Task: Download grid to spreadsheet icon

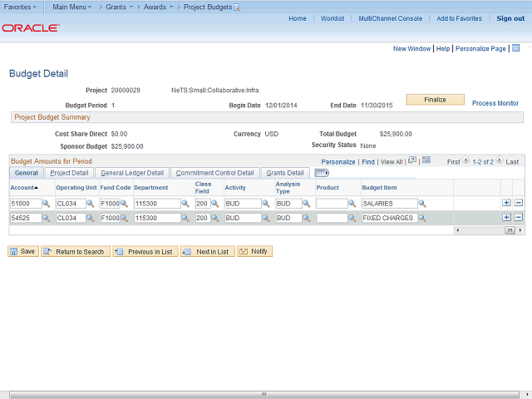Action: click(x=426, y=160)
